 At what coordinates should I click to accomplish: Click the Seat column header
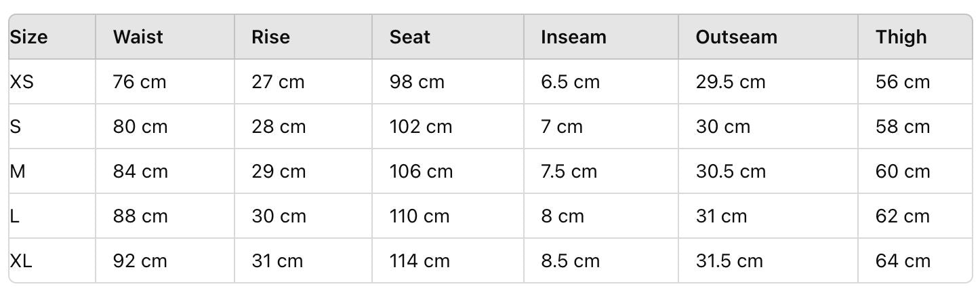[409, 37]
